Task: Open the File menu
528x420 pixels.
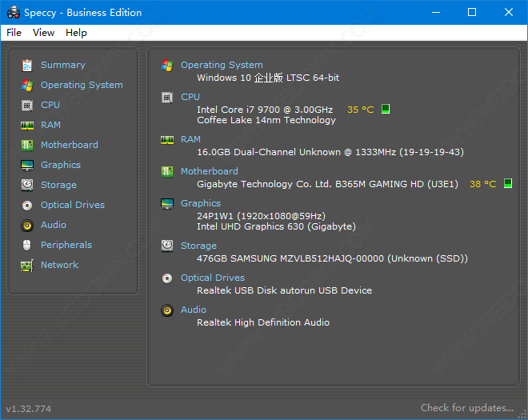Action: tap(14, 33)
